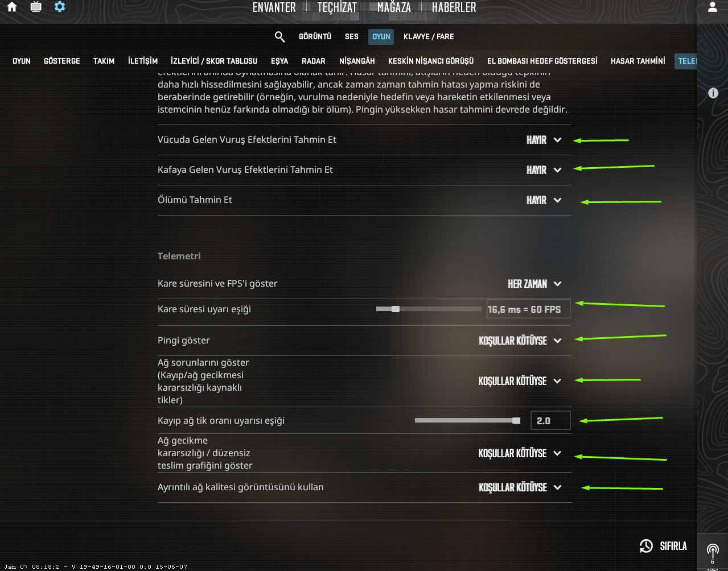
Task: Go to ENVANTER in the top menu
Action: tap(274, 7)
